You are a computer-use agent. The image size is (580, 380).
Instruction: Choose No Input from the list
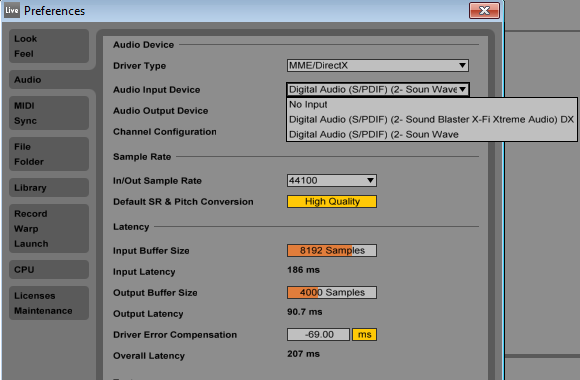click(431, 105)
